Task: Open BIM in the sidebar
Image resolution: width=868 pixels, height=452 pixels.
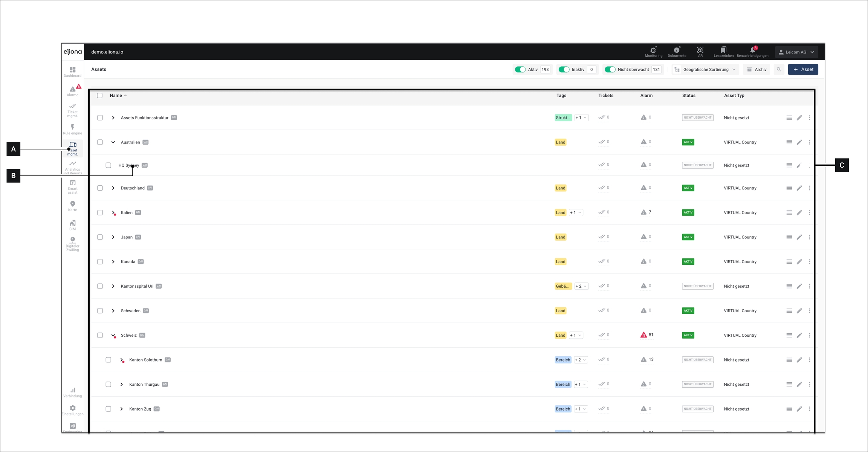Action: tap(72, 225)
